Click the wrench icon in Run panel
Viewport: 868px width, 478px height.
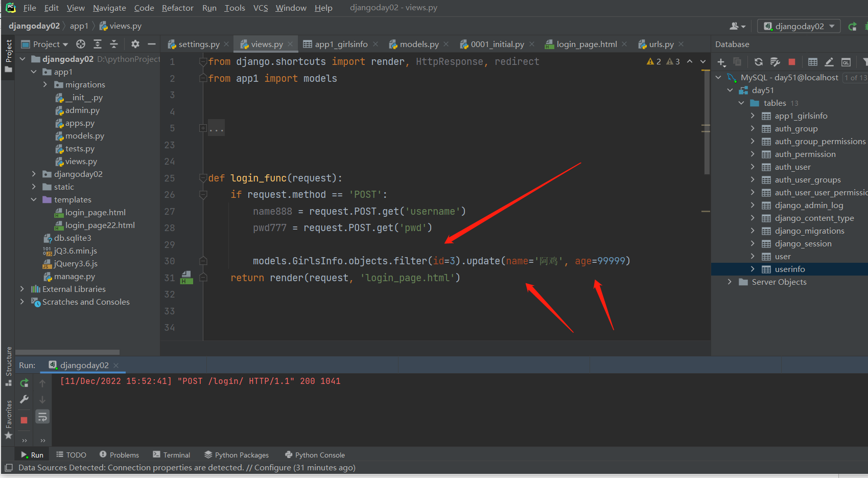[x=24, y=399]
